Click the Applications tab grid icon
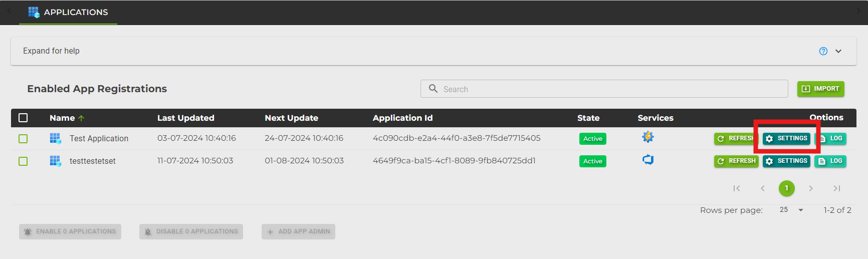The image size is (868, 259). coord(34,12)
